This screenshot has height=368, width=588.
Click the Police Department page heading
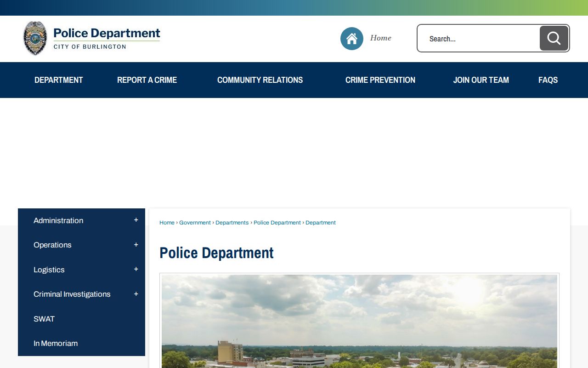pos(216,253)
